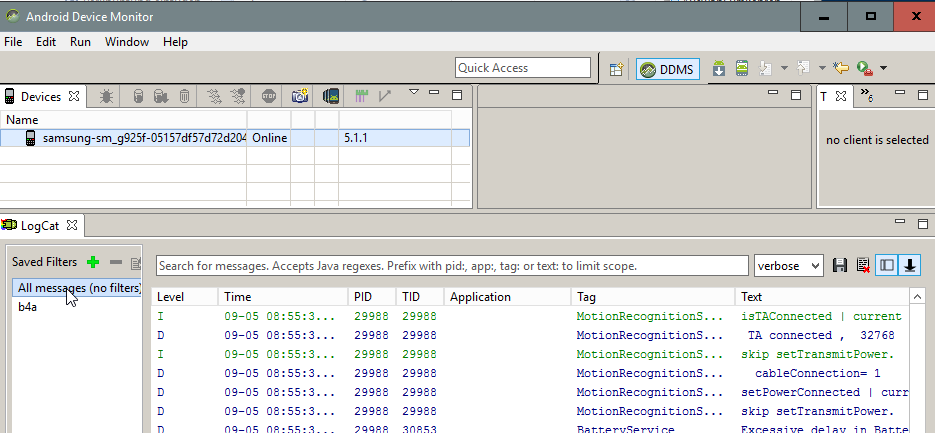Open the Window menu
The height and width of the screenshot is (433, 935).
(x=127, y=42)
